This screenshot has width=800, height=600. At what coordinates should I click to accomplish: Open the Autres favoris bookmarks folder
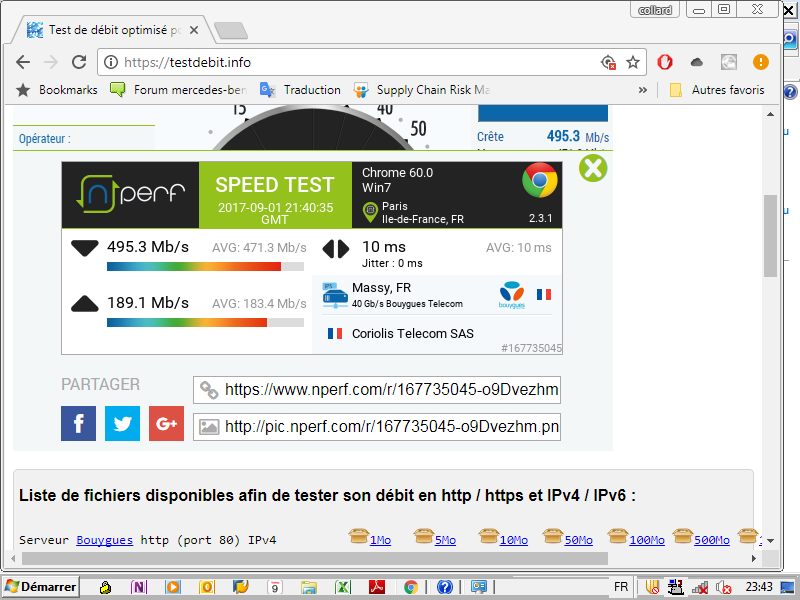pyautogui.click(x=717, y=90)
